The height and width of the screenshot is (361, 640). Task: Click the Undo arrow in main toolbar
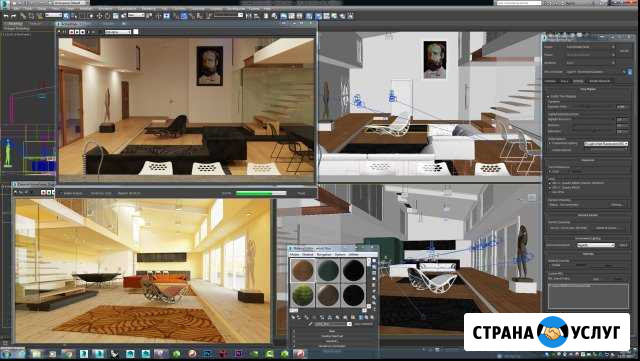click(x=6, y=16)
